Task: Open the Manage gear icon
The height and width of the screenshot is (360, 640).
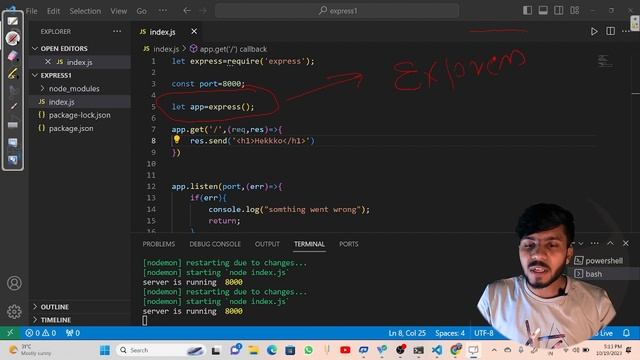Action: [x=14, y=312]
